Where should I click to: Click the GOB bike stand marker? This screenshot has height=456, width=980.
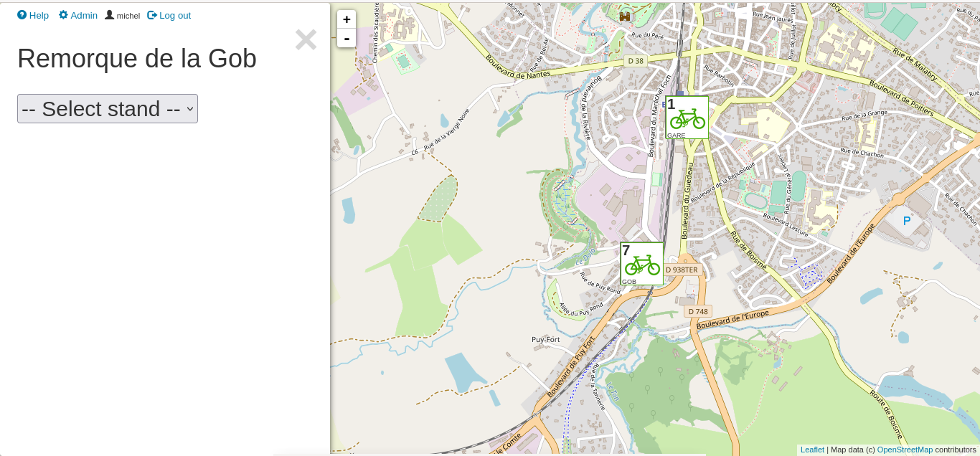tap(641, 263)
